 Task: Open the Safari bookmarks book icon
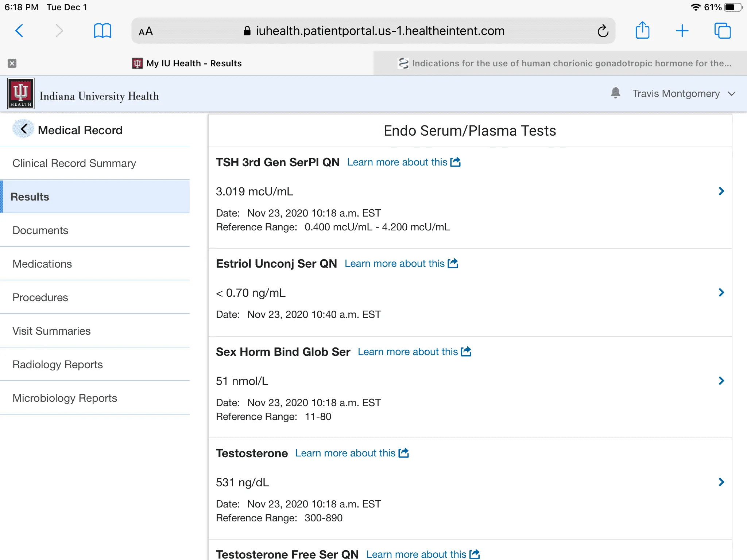pyautogui.click(x=102, y=31)
